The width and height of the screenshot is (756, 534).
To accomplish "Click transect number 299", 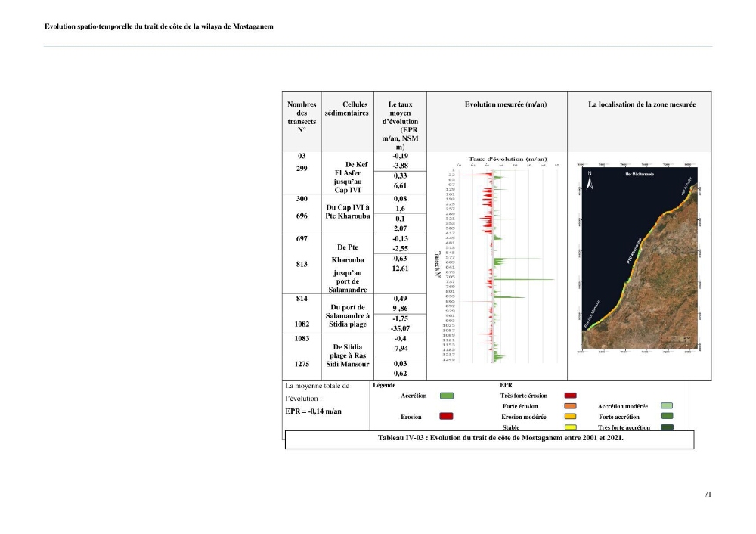I will (302, 169).
